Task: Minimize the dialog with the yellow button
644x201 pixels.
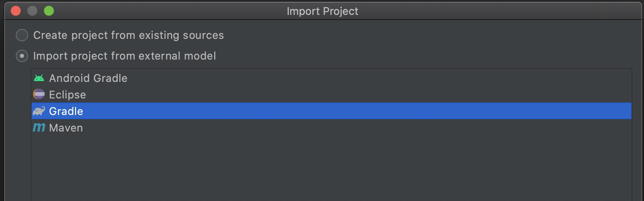Action: [x=32, y=11]
